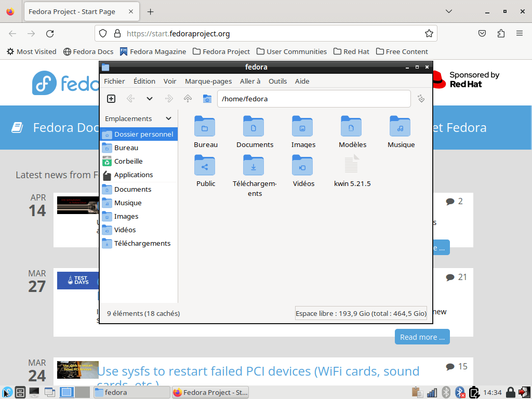List all Firefox tabs with the chevron

(x=448, y=11)
